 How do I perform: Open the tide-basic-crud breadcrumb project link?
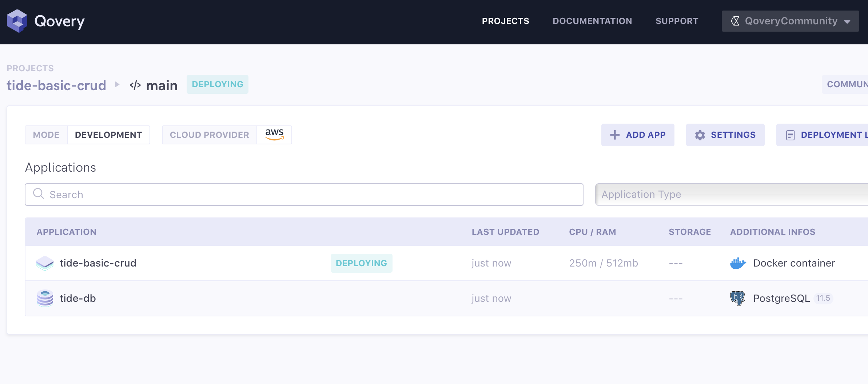pyautogui.click(x=56, y=85)
